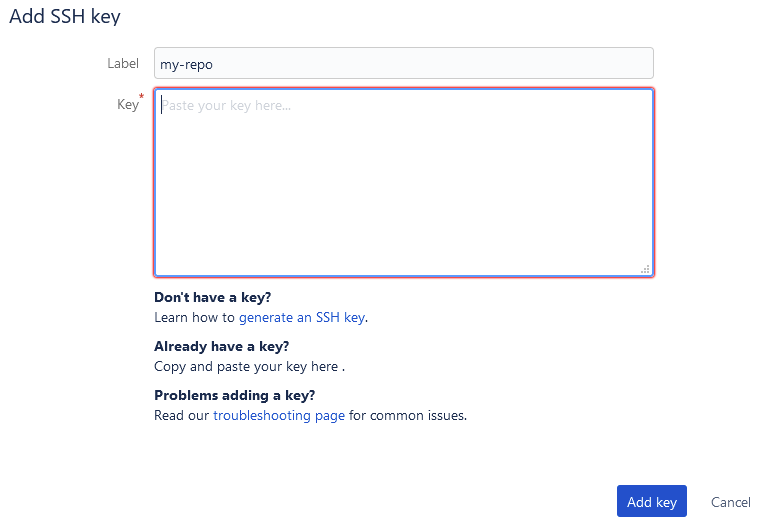Image resolution: width=770 pixels, height=524 pixels.
Task: Click the "Copy and paste your key here" text
Action: click(x=246, y=366)
